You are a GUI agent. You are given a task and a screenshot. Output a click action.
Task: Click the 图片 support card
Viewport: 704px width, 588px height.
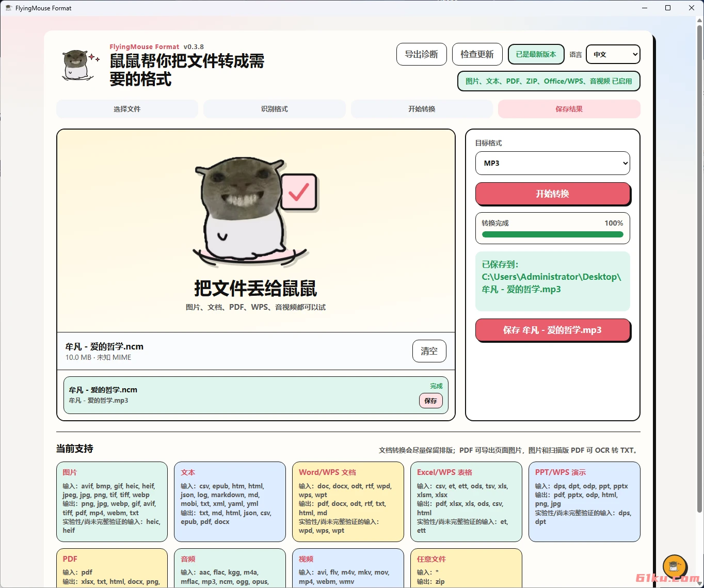coord(112,502)
